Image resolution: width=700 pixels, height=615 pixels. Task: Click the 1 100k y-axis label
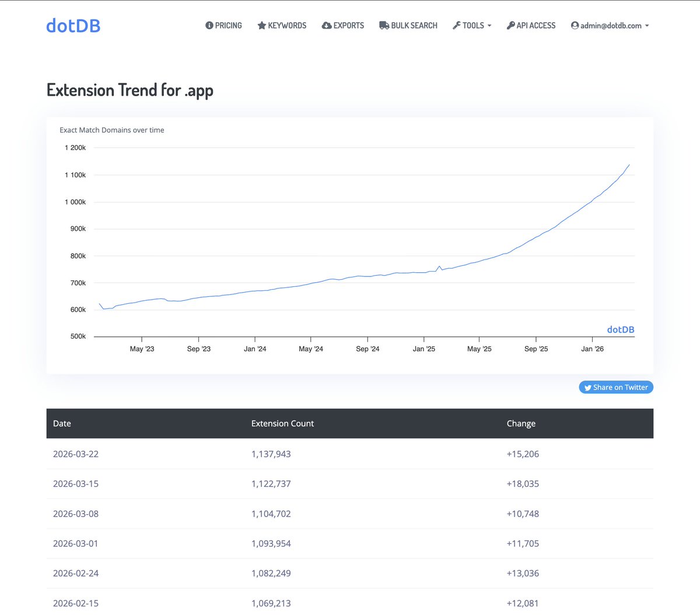(75, 175)
